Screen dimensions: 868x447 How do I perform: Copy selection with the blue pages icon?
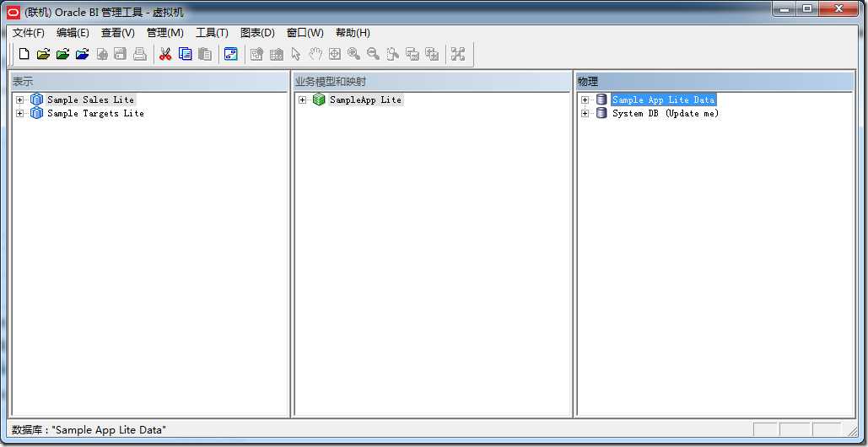pos(186,54)
